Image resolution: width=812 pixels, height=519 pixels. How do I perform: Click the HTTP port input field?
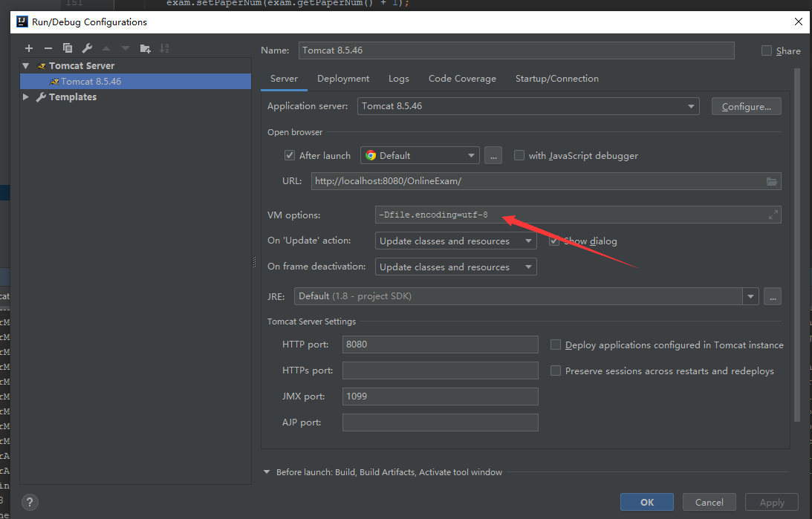coord(440,345)
